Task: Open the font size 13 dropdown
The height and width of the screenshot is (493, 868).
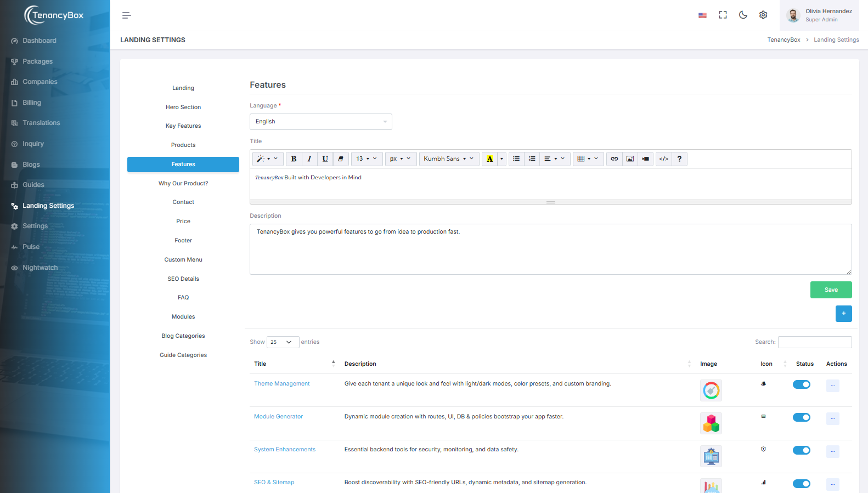Action: [367, 159]
